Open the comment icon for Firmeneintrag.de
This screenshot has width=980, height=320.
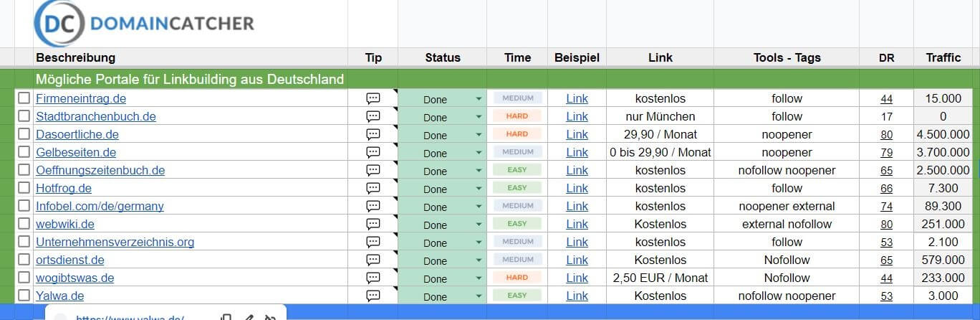(373, 98)
